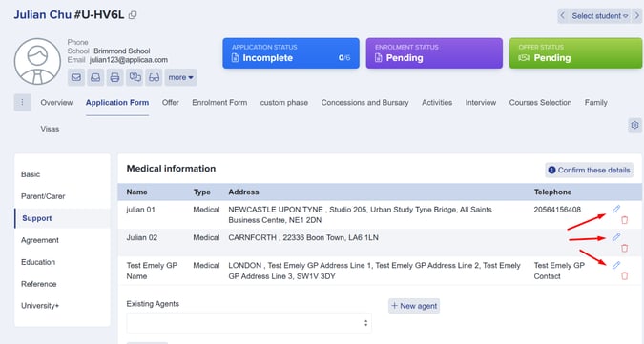This screenshot has height=344, width=644.
Task: Delete the julian 01 medical entry
Action: (624, 220)
